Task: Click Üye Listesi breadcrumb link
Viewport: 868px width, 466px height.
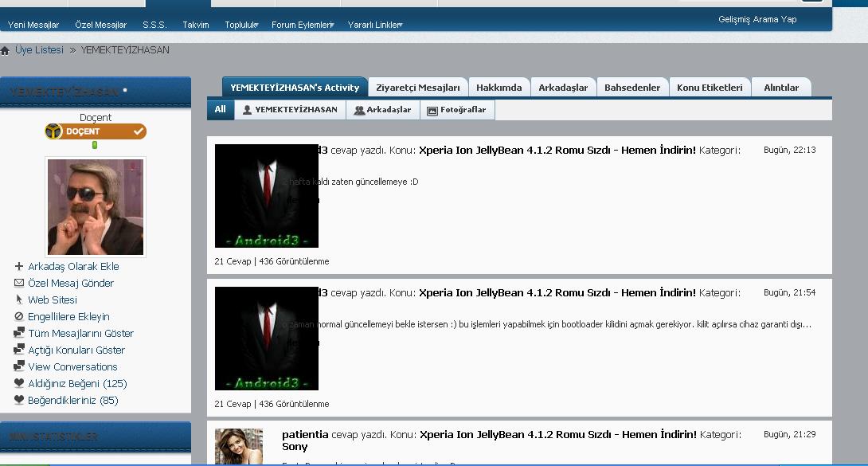Action: [x=39, y=50]
